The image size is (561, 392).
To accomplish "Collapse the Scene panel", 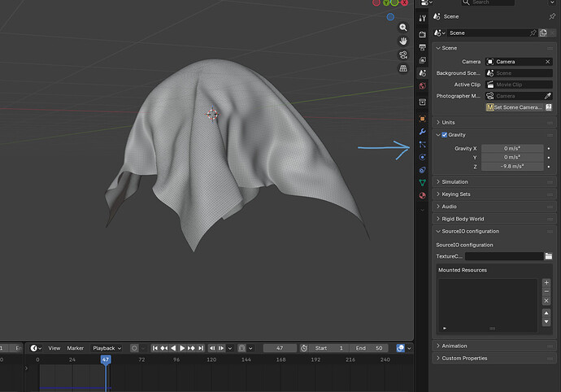I will (x=494, y=48).
